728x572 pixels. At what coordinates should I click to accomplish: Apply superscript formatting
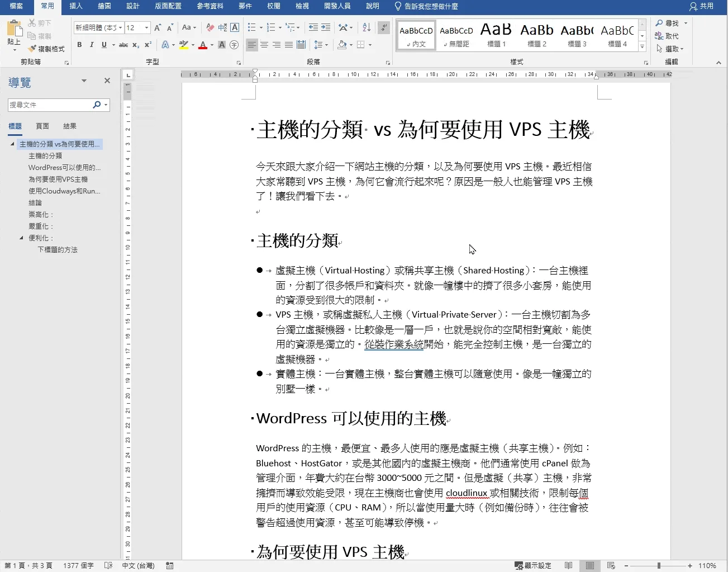(148, 45)
